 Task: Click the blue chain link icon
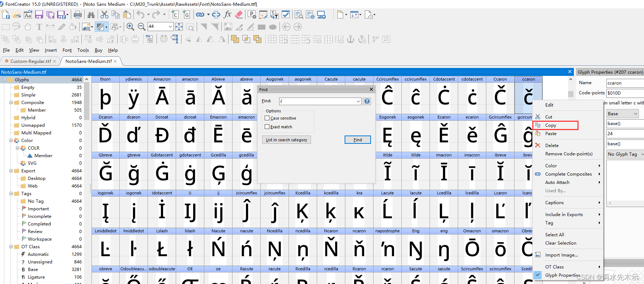[x=200, y=15]
